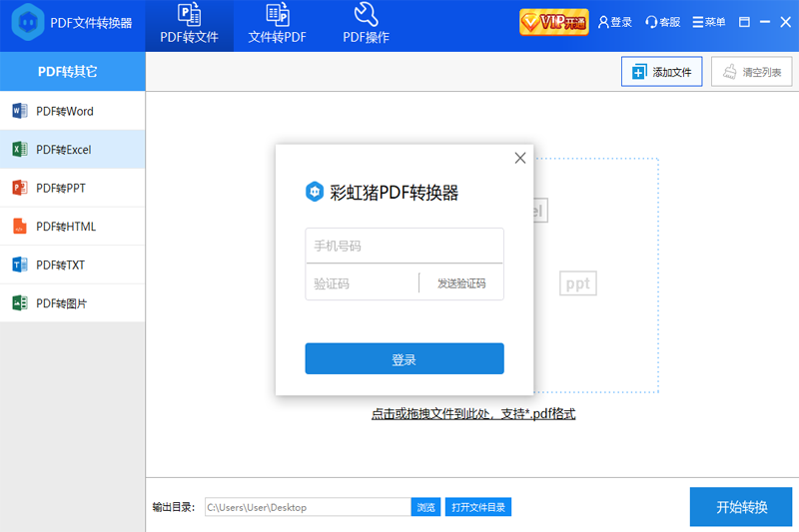Select PDF转HTML in sidebar
This screenshot has height=532, width=799.
(x=72, y=227)
